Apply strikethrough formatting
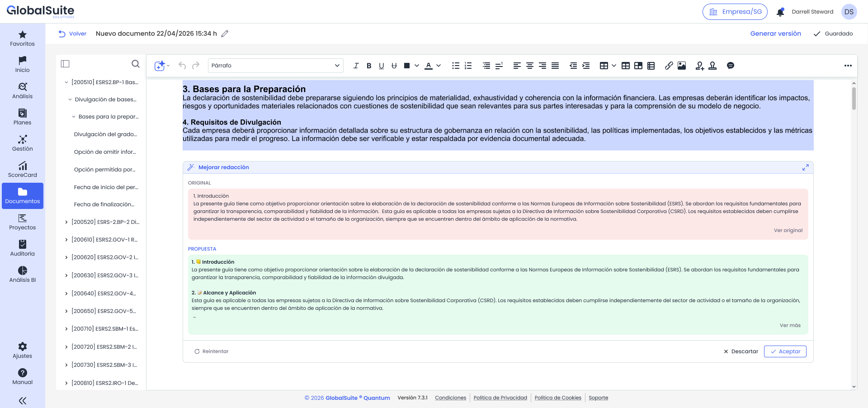This screenshot has width=868, height=408. tap(394, 66)
